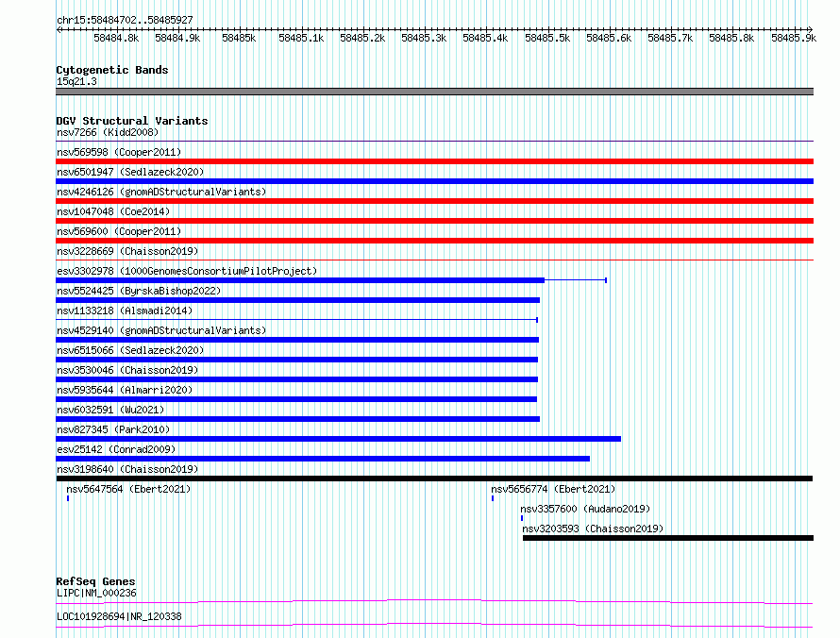Click the small blue mark under nsv5656774

coord(493,498)
